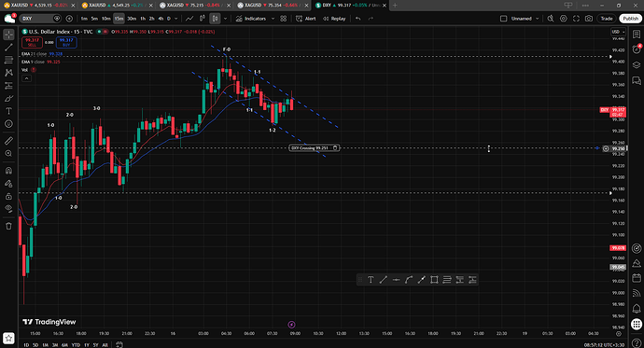
Task: Select the left sidebar Text tool
Action: pyautogui.click(x=8, y=111)
